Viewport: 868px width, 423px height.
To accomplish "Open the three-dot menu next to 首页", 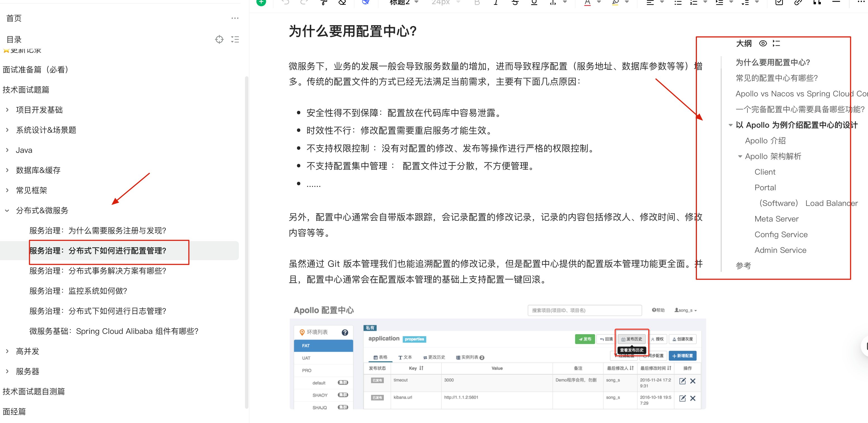I will 235,18.
